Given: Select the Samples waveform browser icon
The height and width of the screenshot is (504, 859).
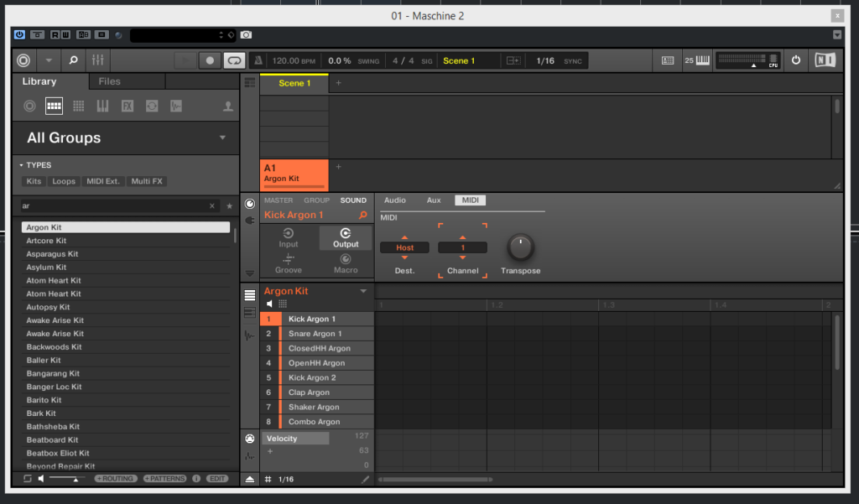Looking at the screenshot, I should (x=176, y=107).
